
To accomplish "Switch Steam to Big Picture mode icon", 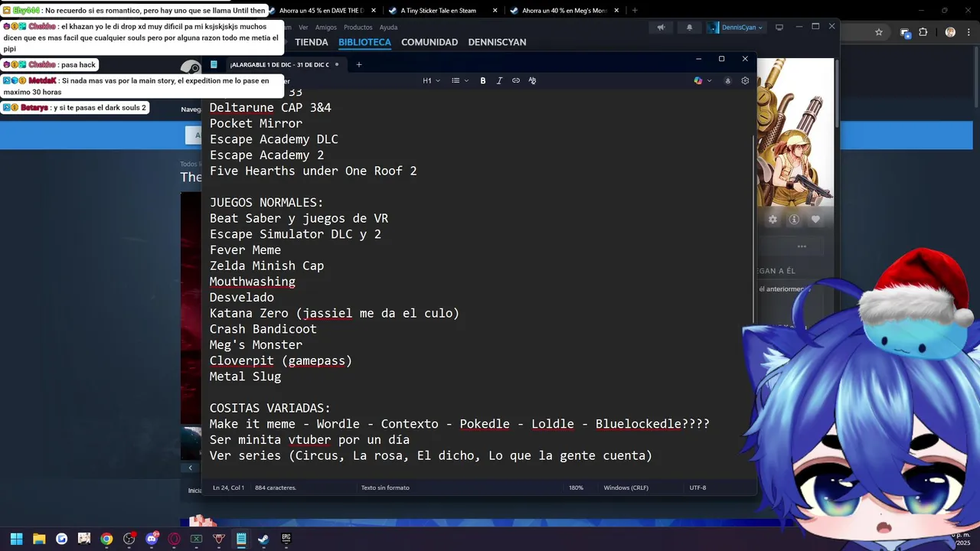I will [779, 27].
